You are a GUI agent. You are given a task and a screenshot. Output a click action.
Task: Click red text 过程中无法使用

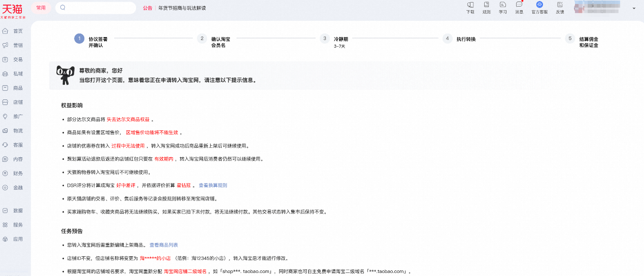pos(128,146)
